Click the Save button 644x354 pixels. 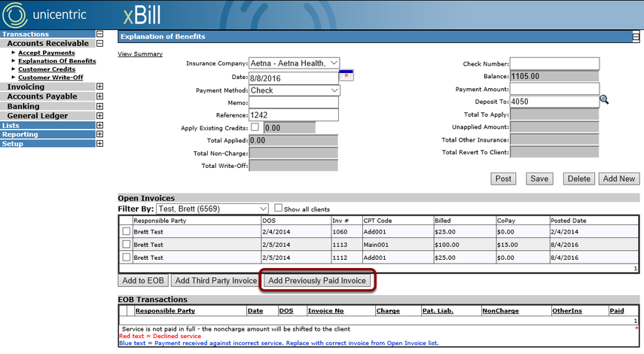coord(539,179)
